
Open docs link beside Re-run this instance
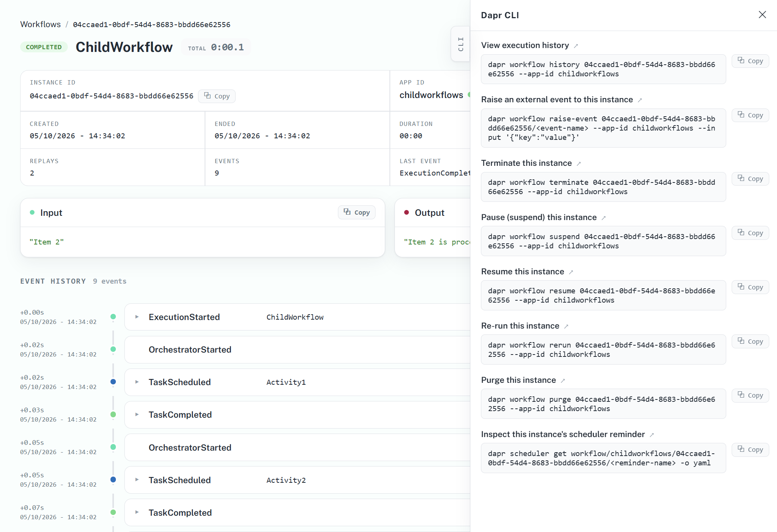point(566,327)
